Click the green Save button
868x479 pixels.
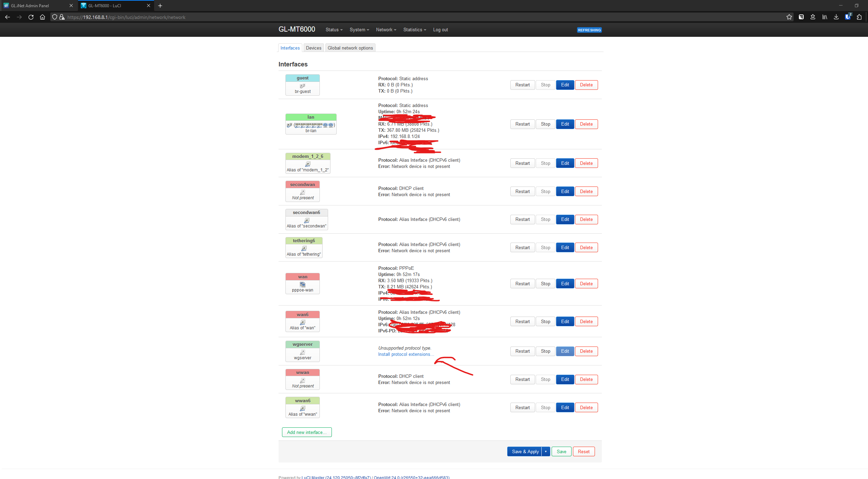coord(561,451)
